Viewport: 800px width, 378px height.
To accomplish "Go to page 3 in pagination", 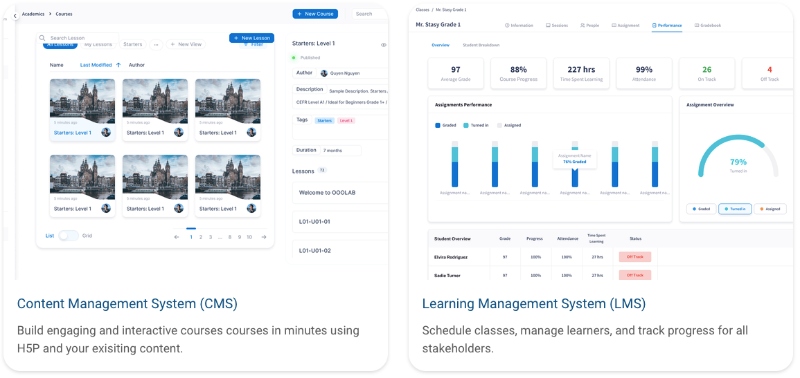I will [x=210, y=237].
